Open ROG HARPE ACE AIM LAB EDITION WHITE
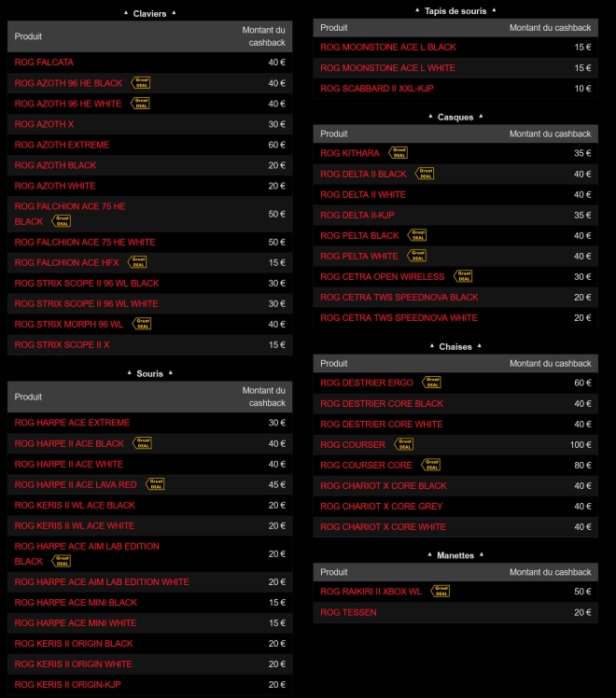This screenshot has width=616, height=698. [x=102, y=581]
